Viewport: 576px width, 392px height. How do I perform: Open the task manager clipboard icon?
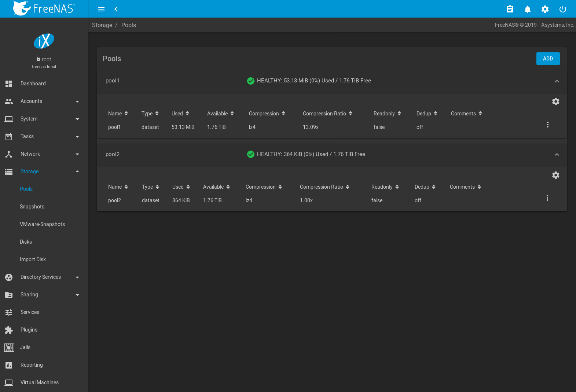[510, 9]
